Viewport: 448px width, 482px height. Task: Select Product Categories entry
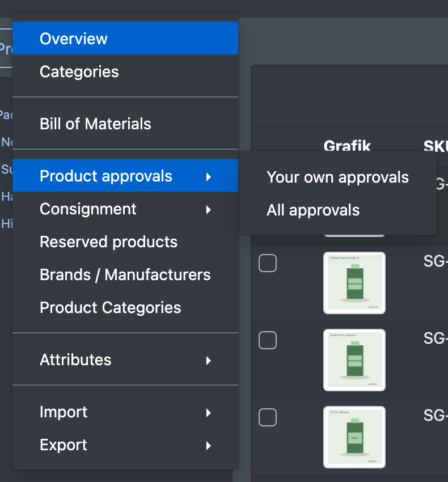pyautogui.click(x=125, y=307)
